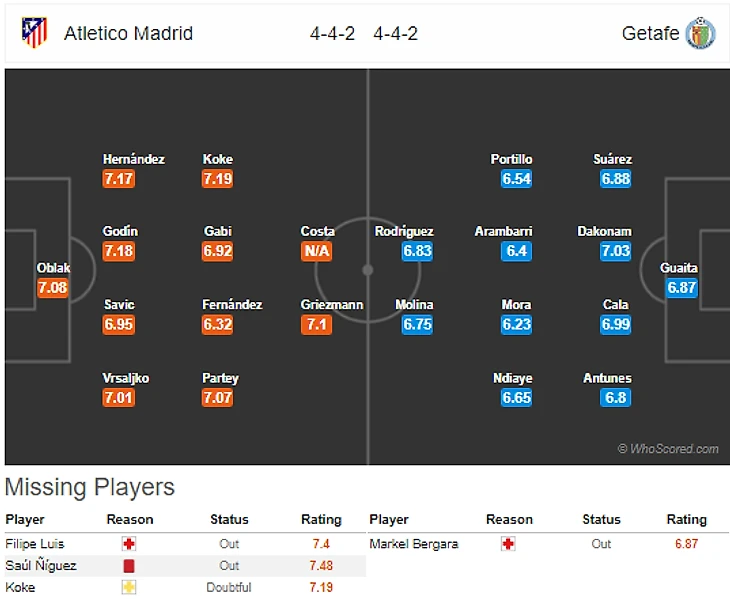Click Griezmann's 7.1 rating badge
This screenshot has height=599, width=730.
pos(316,325)
